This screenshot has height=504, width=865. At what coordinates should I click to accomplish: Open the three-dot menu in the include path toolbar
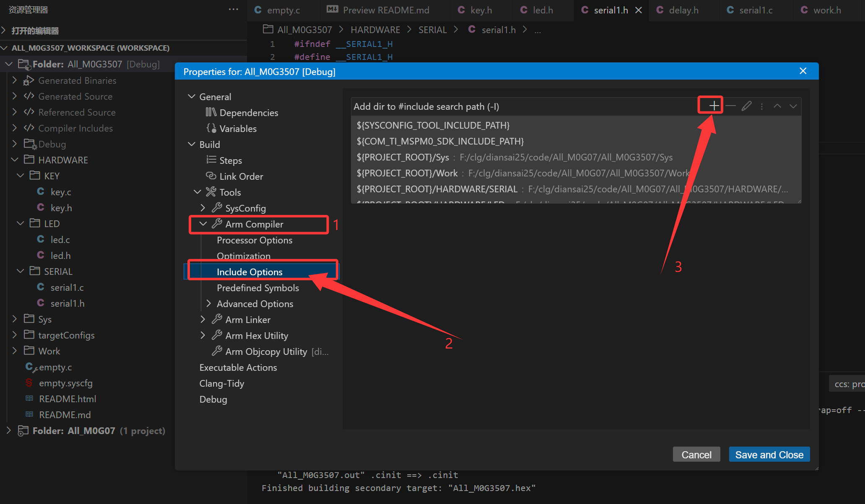[x=762, y=106]
